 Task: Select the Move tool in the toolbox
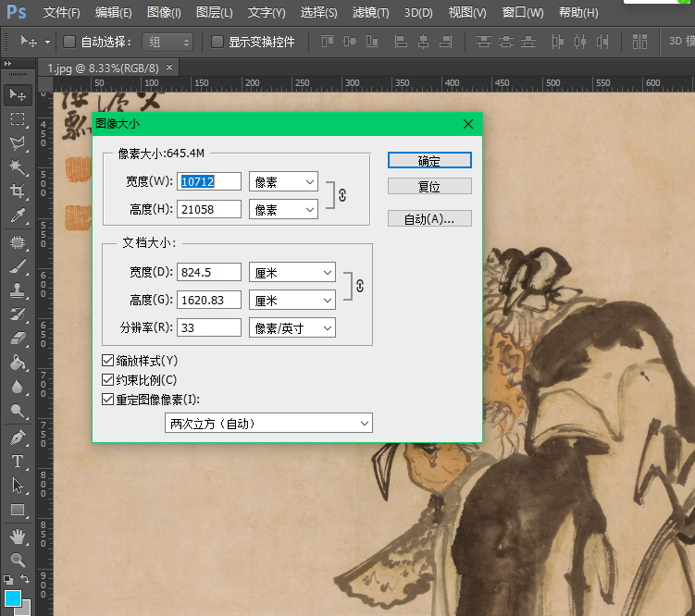pos(18,94)
